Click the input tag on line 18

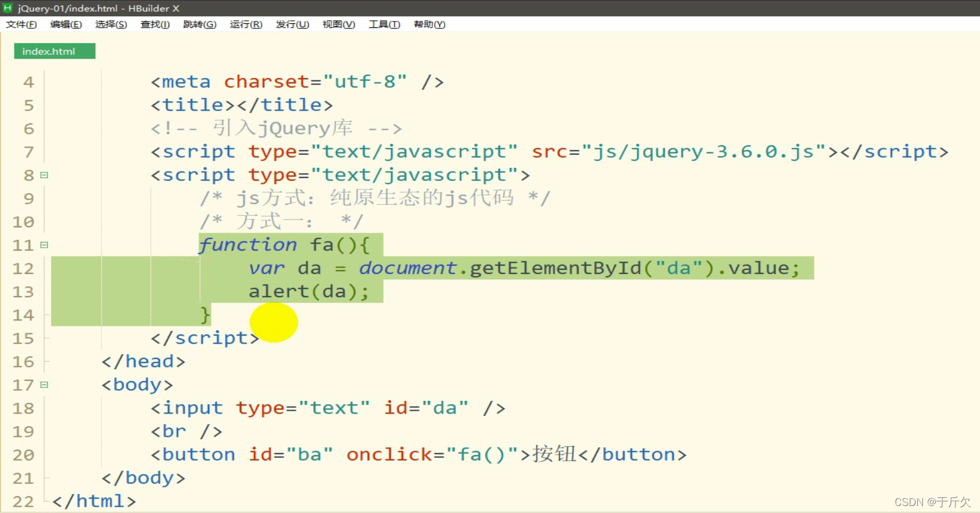pos(328,408)
